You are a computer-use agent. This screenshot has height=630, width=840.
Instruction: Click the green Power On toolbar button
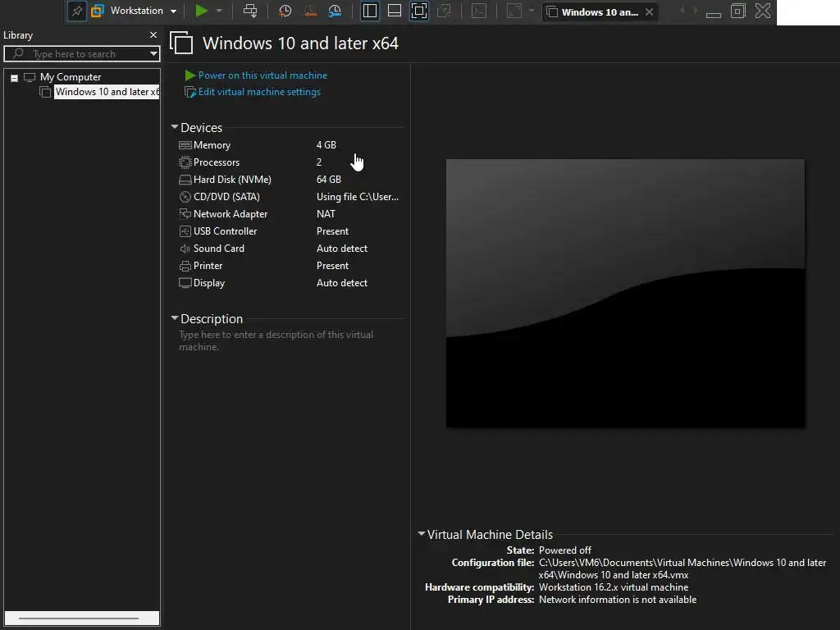(202, 11)
